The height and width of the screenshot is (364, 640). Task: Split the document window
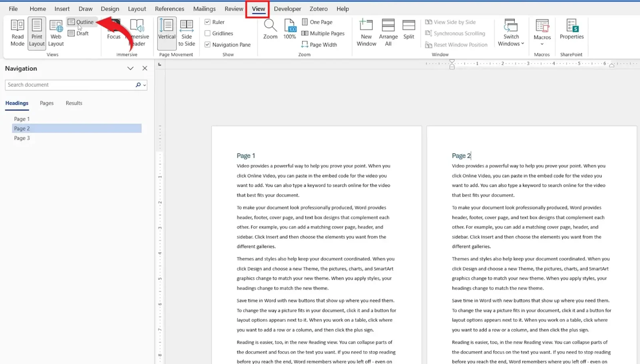coord(409,29)
